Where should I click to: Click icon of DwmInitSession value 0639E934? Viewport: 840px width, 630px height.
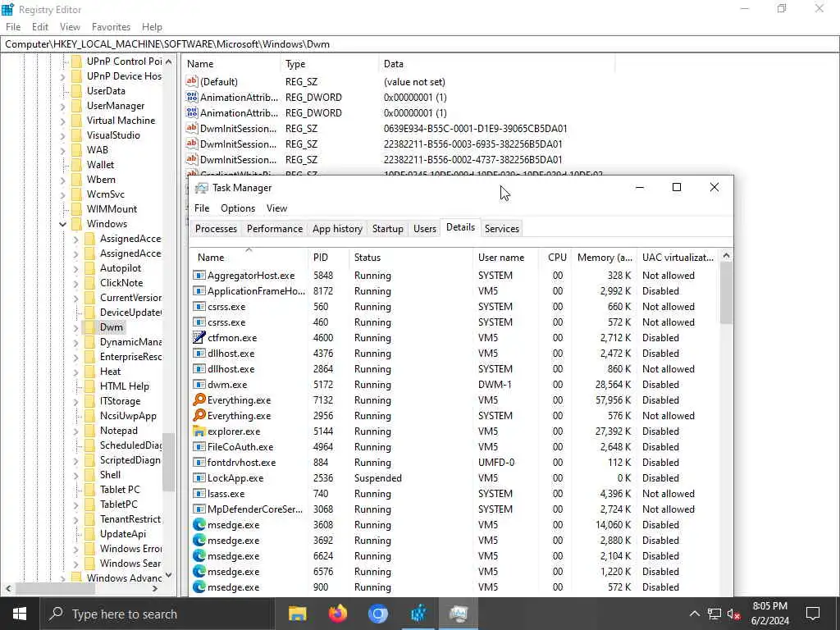click(192, 128)
